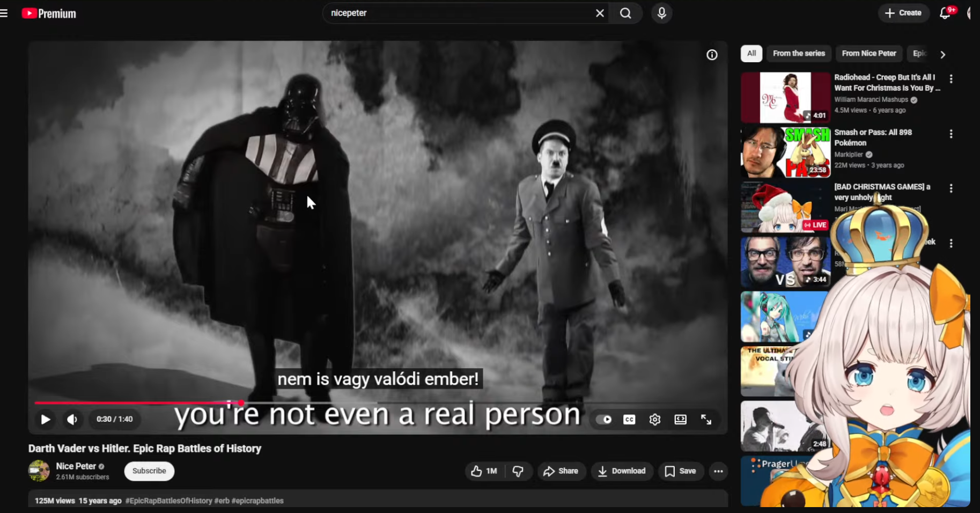This screenshot has height=513, width=980.
Task: Click #EpicRapBattlesOfHistory hashtag
Action: click(x=168, y=501)
